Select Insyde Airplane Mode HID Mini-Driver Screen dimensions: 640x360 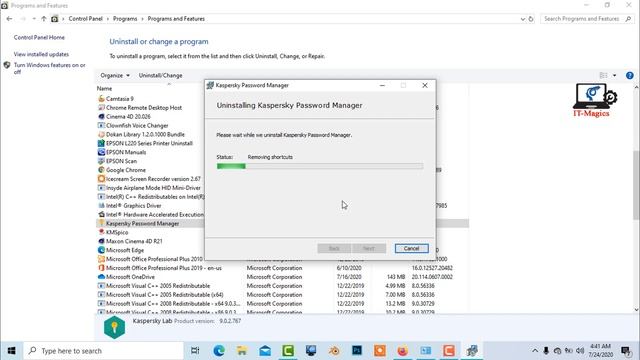tap(153, 188)
